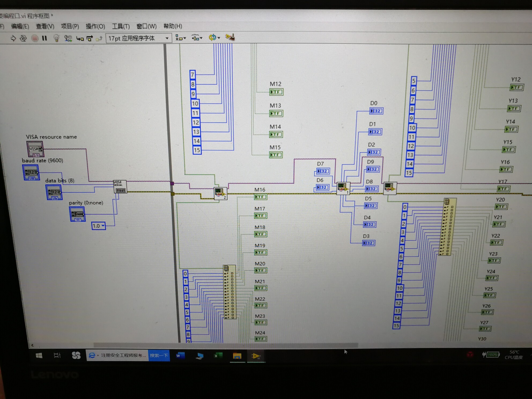
Task: Open Reorder objects dropdown
Action: (x=214, y=38)
